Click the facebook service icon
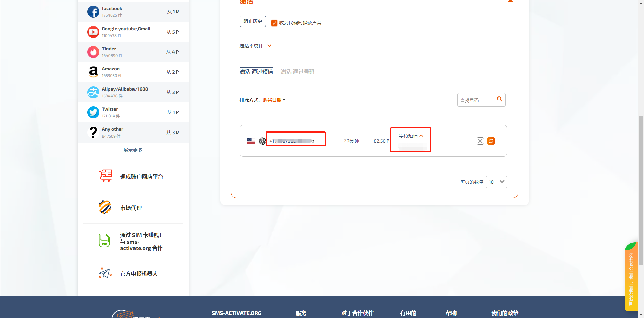Viewport: 644px width, 318px height. pyautogui.click(x=93, y=12)
